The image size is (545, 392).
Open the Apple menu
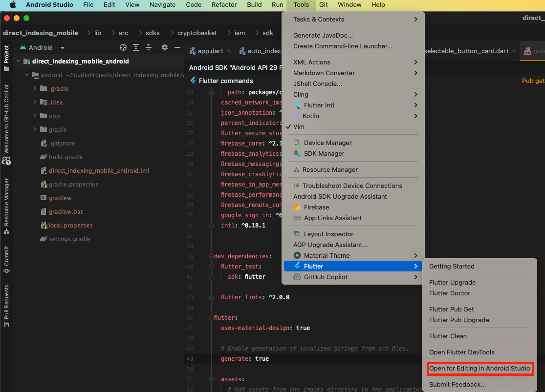point(13,4)
